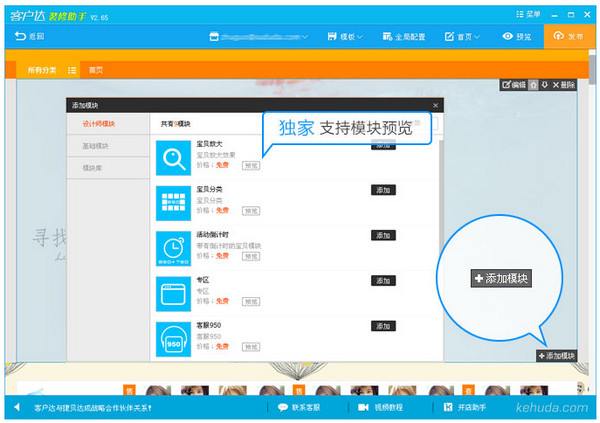Open 视频教程 video tutorials
This screenshot has height=423, width=600.
tap(380, 407)
